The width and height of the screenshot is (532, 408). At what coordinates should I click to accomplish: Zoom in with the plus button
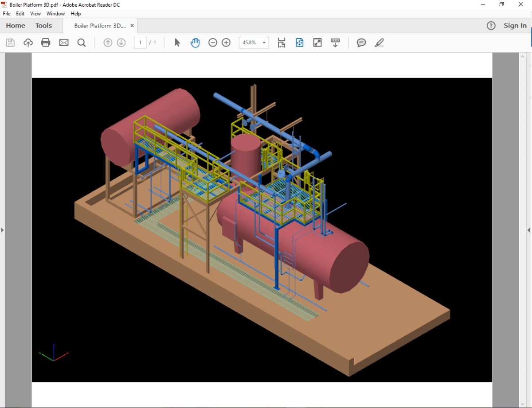pos(226,43)
